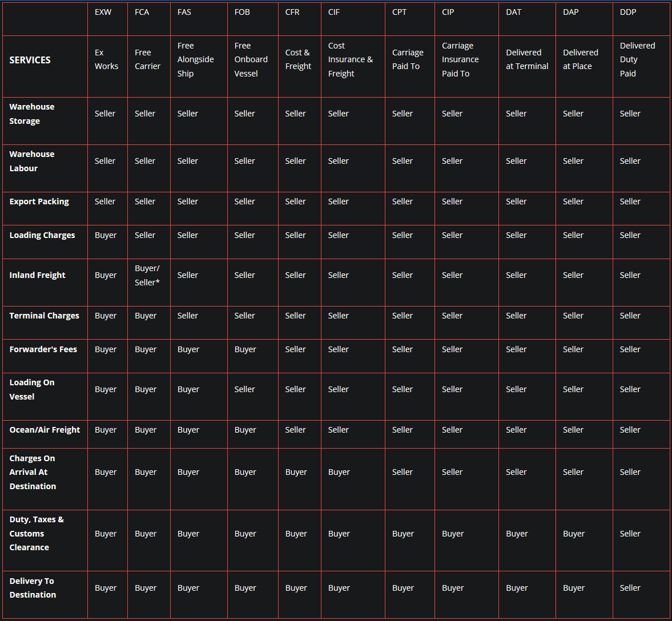Click the SERVICES header cell

click(30, 60)
